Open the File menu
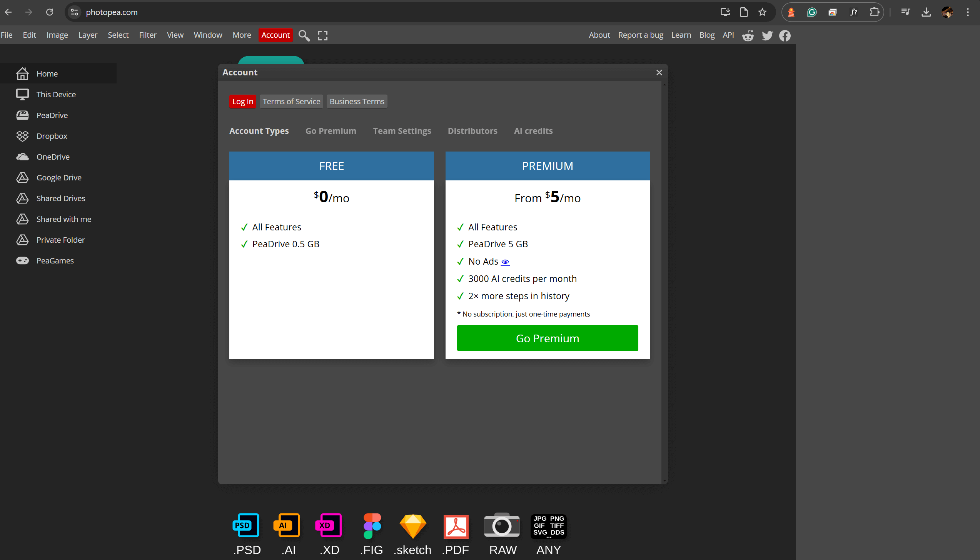This screenshot has height=560, width=980. (x=7, y=35)
